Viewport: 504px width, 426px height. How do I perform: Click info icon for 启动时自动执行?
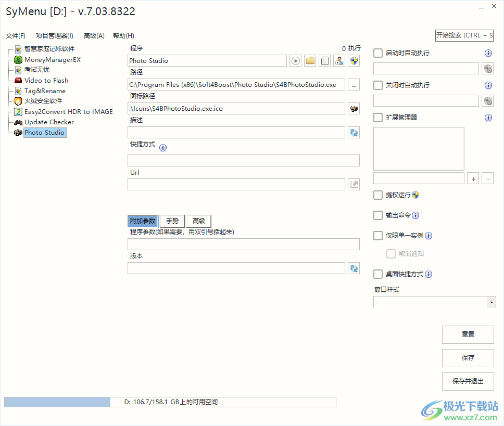[x=488, y=53]
